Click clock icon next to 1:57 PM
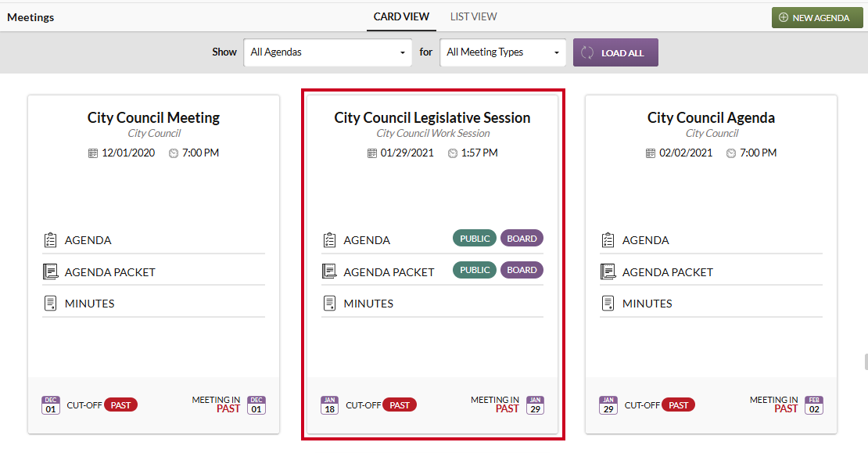This screenshot has height=453, width=868. [452, 153]
